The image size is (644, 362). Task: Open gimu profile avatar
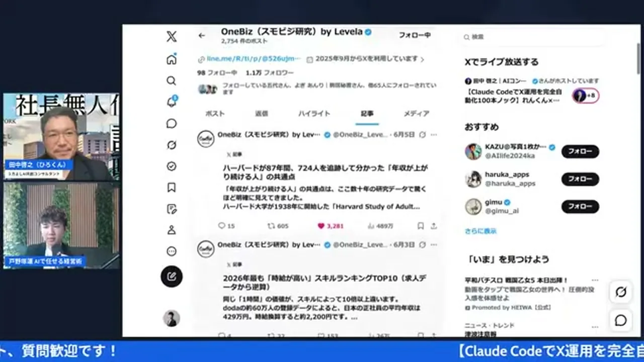click(473, 207)
